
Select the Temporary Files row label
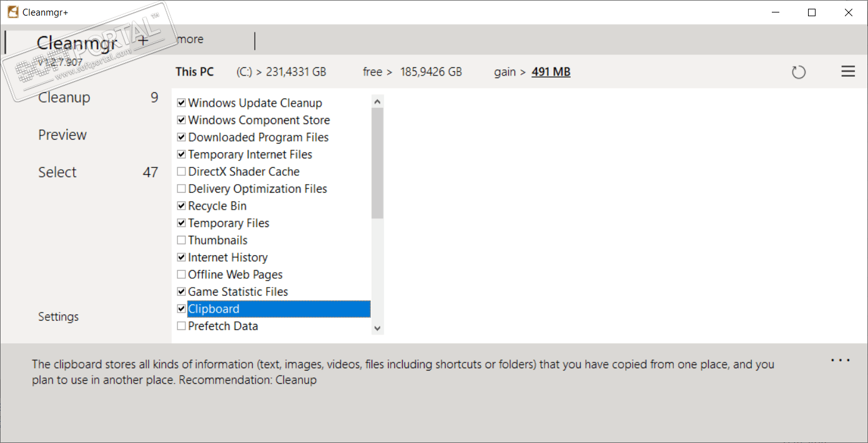coord(229,223)
